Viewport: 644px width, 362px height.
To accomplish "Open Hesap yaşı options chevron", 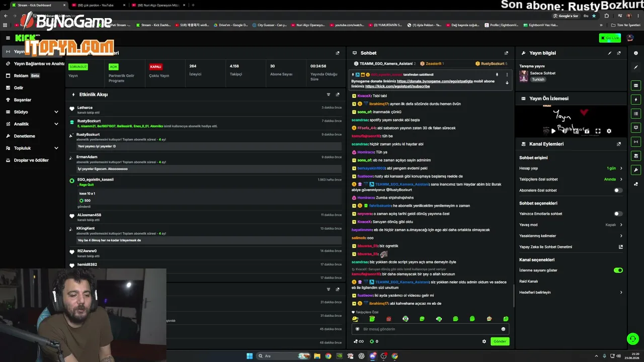I will click(621, 168).
